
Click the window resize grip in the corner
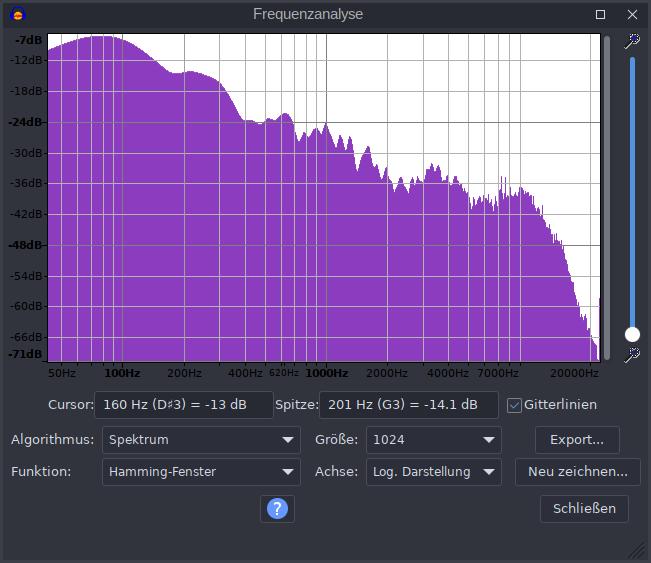click(x=636, y=551)
